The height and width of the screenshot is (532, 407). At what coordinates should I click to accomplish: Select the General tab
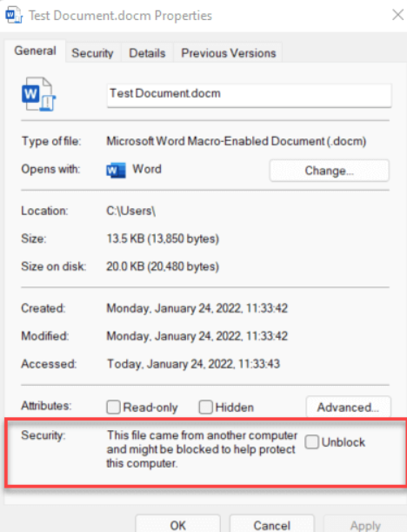[35, 51]
